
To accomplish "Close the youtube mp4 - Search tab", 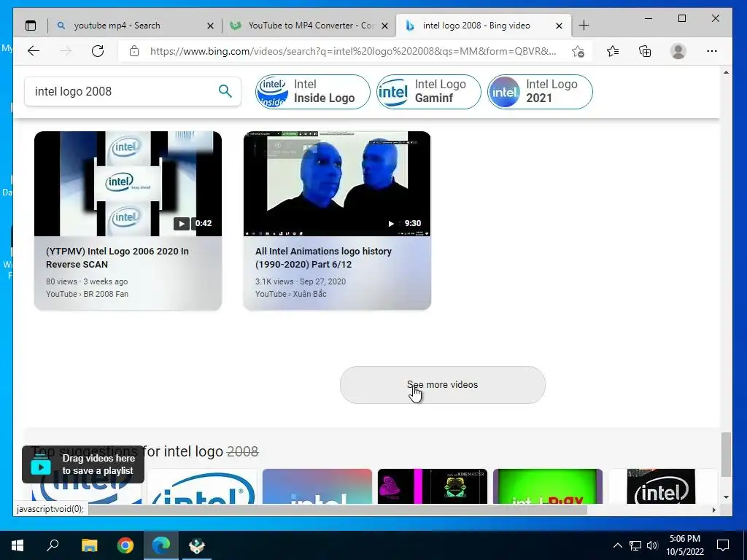I will (210, 26).
